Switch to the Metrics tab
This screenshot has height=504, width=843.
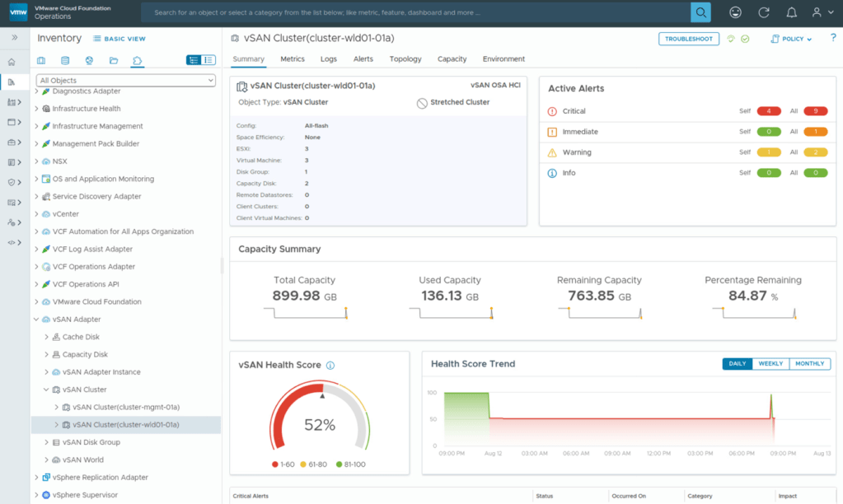[293, 59]
